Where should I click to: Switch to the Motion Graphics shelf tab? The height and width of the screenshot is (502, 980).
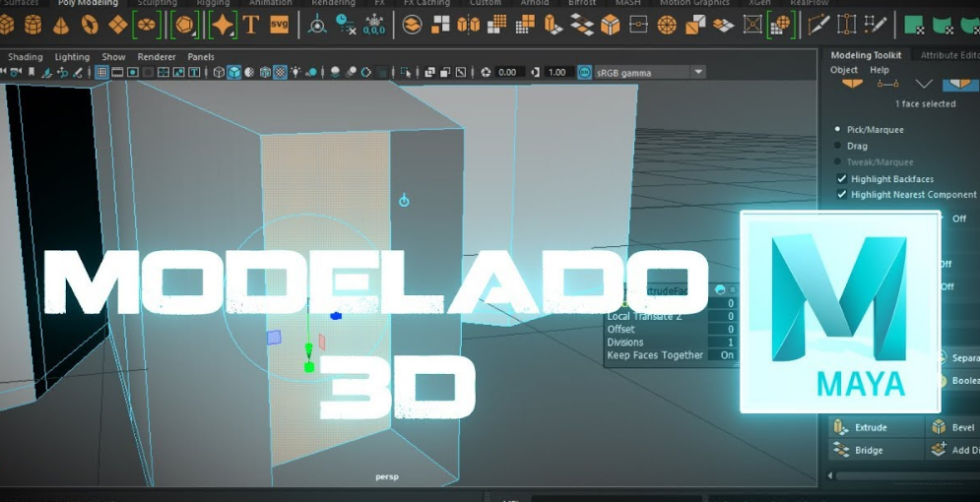pos(694,3)
